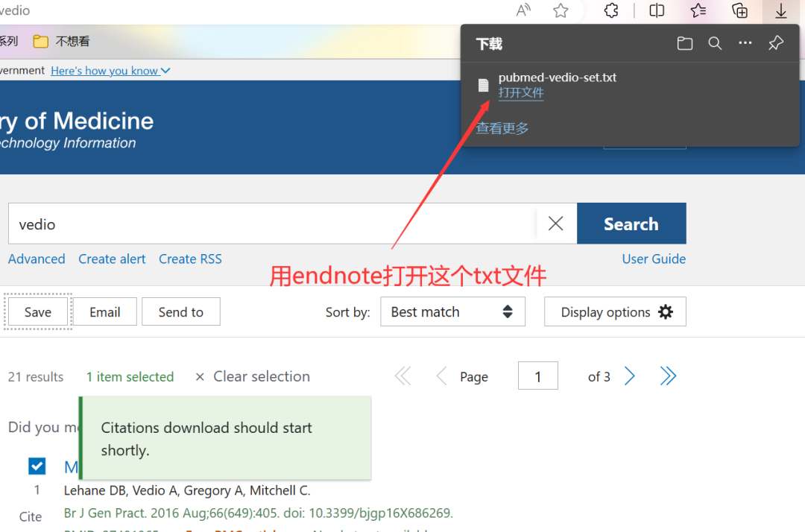
Task: Uncheck the first result checkbox
Action: coord(37,466)
